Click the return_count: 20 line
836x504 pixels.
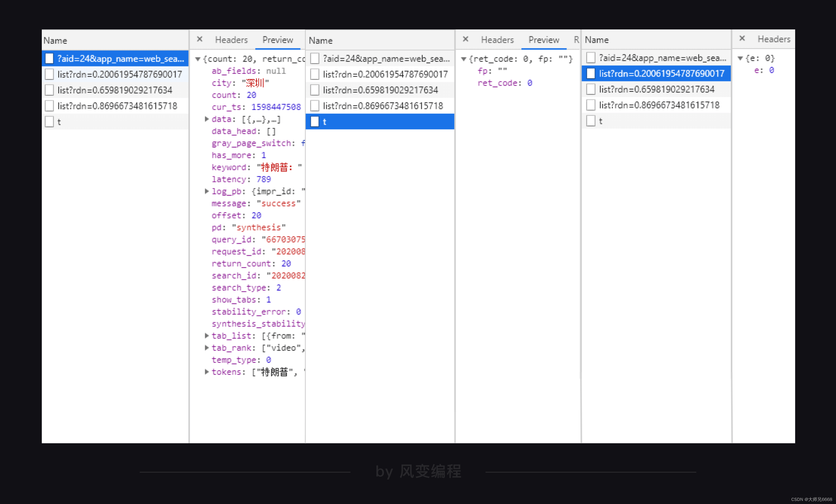point(251,263)
